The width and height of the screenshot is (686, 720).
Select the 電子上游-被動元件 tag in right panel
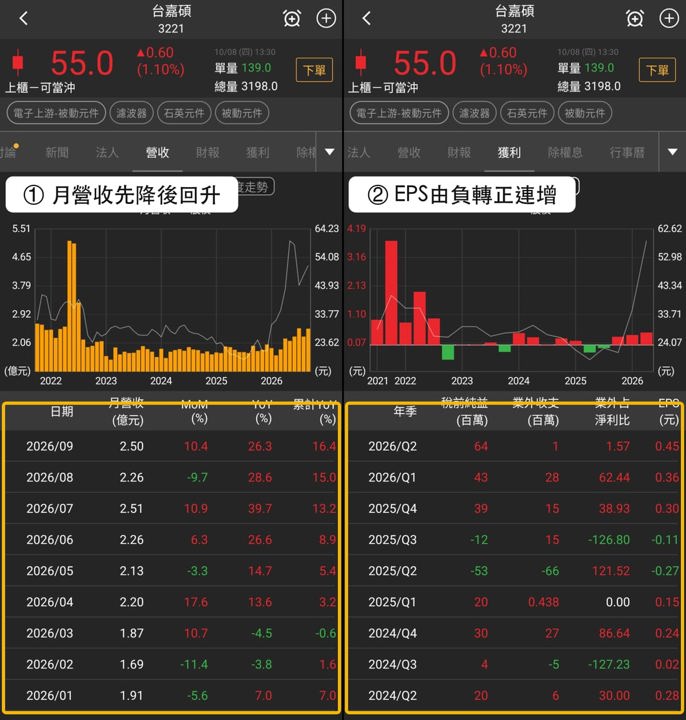click(x=399, y=113)
